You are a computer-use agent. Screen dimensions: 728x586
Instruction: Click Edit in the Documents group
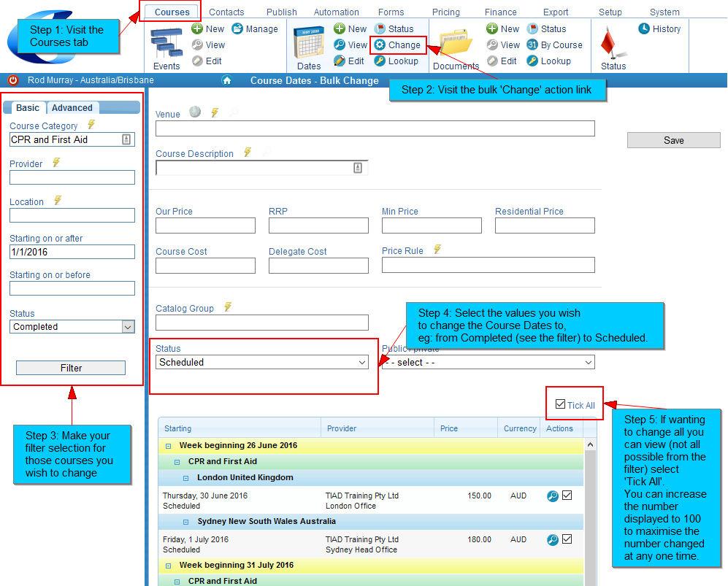click(x=502, y=61)
